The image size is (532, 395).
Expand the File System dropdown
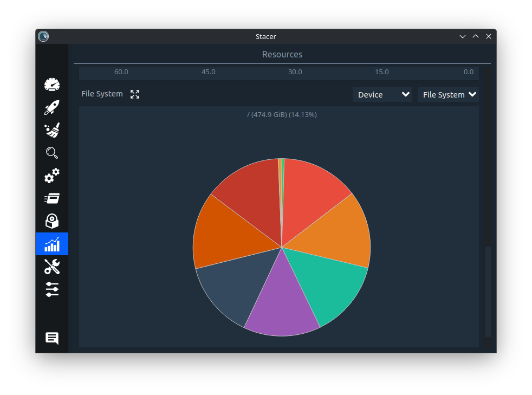448,94
